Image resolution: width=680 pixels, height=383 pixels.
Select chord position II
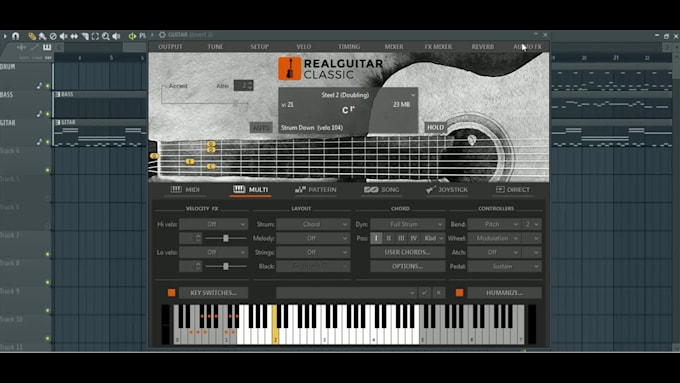coord(389,238)
